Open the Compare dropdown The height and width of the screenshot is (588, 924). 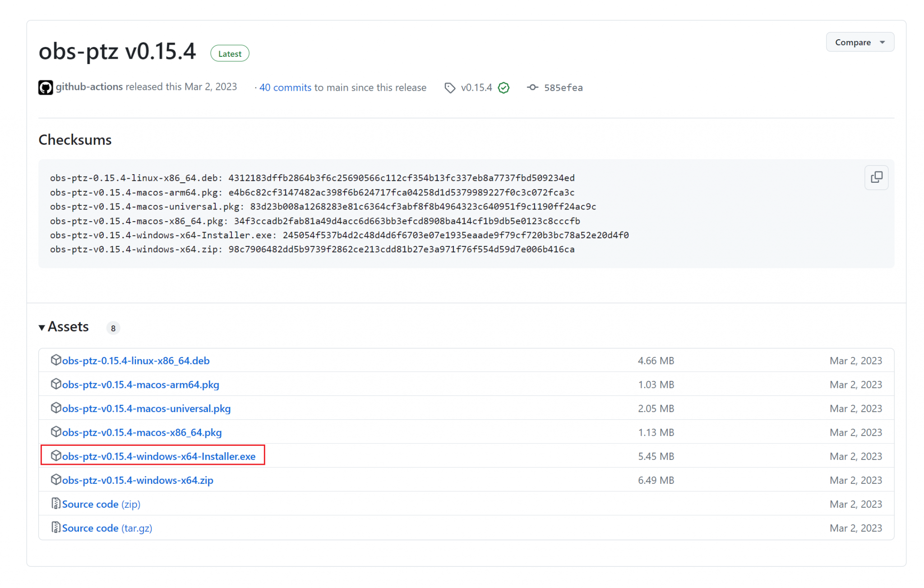click(x=859, y=42)
